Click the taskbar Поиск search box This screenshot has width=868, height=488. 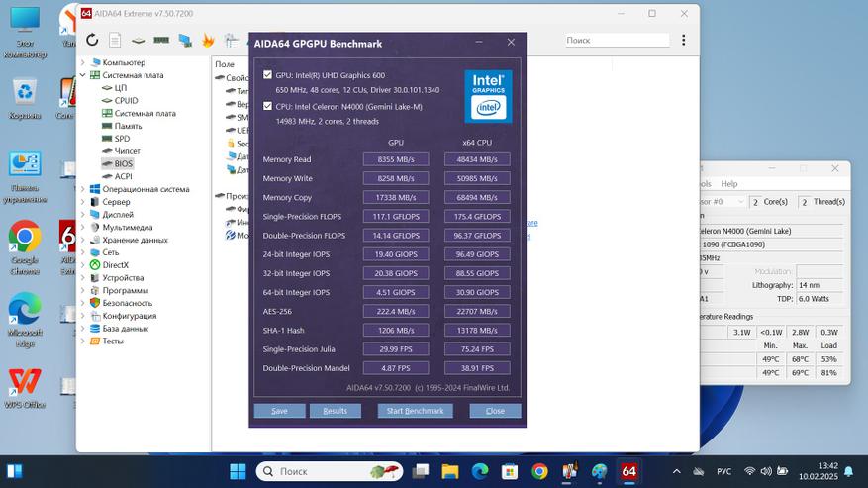point(330,471)
